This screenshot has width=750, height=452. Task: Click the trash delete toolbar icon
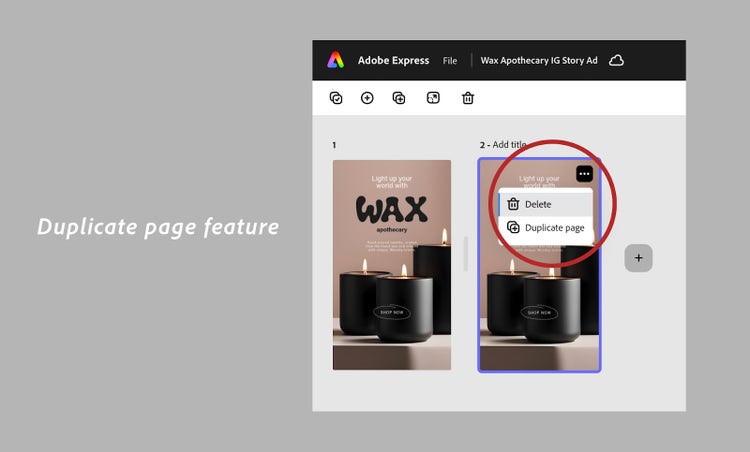click(468, 98)
